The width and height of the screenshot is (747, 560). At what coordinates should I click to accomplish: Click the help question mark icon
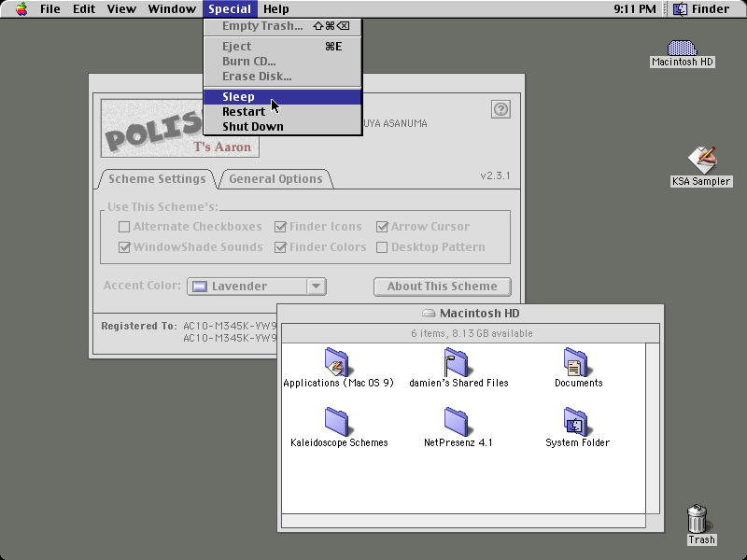[x=500, y=109]
